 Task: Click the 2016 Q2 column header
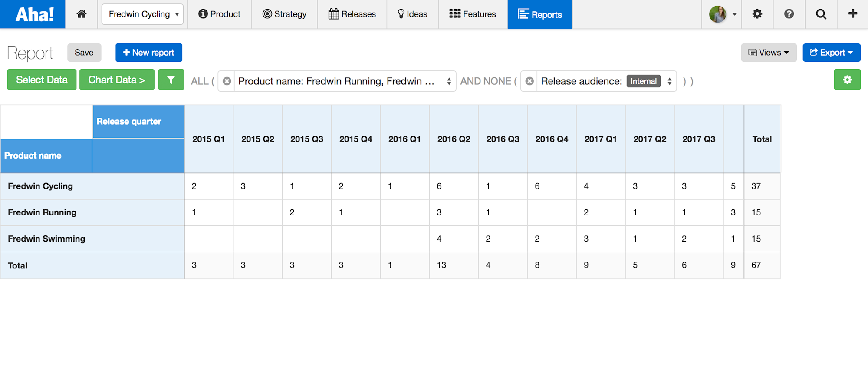[x=454, y=139]
